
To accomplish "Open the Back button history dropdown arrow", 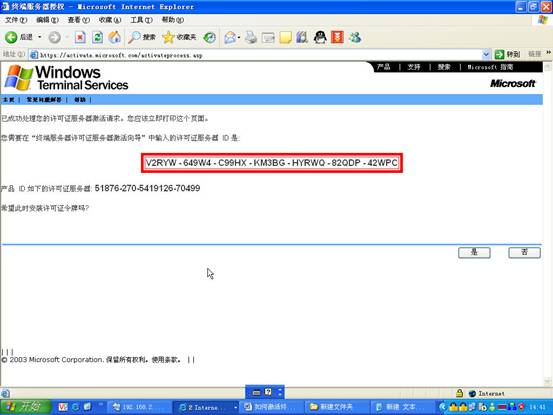I will 40,37.
